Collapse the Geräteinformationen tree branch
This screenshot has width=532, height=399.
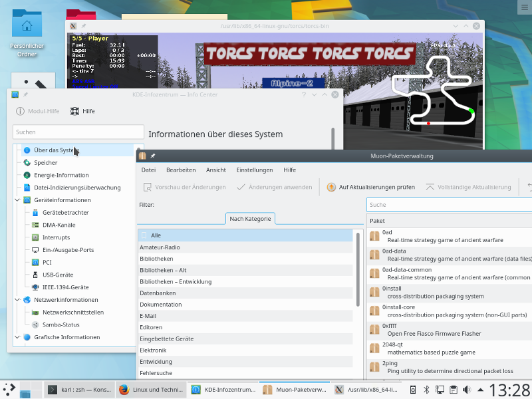click(17, 200)
